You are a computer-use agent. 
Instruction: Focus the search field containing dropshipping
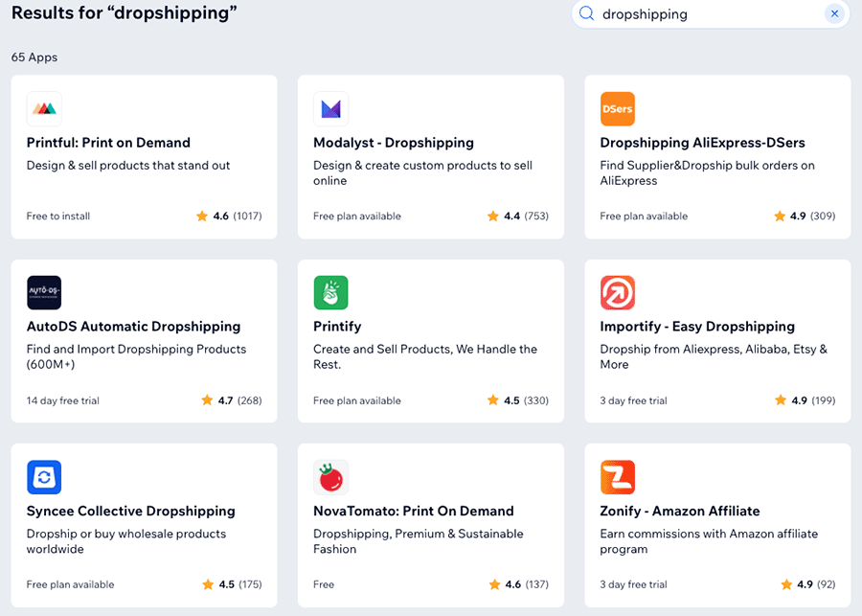click(711, 13)
